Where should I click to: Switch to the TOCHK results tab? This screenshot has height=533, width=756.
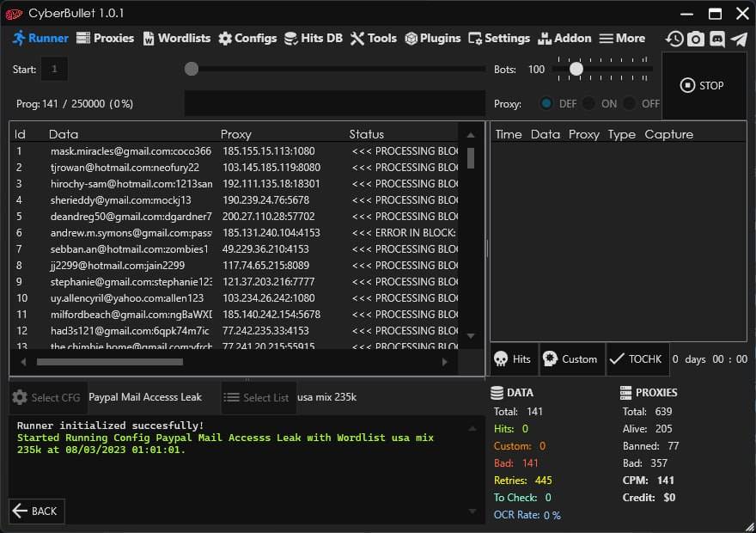636,359
